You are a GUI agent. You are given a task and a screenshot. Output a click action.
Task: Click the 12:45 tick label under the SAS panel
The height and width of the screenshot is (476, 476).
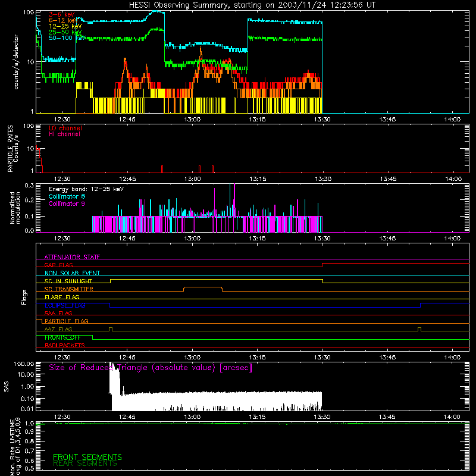pyautogui.click(x=127, y=417)
